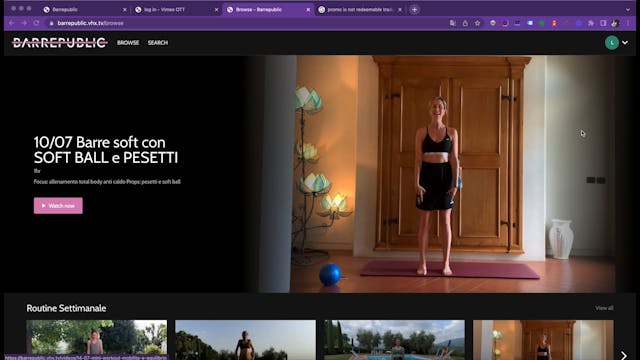Click the translate page icon

click(x=453, y=23)
